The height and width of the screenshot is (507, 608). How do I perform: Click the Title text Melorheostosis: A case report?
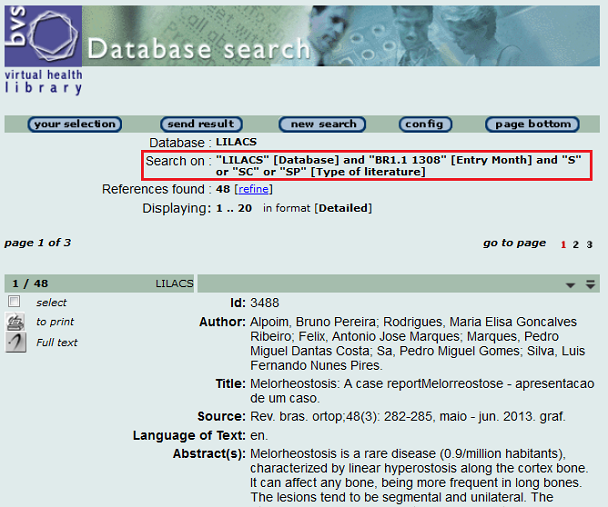(335, 384)
